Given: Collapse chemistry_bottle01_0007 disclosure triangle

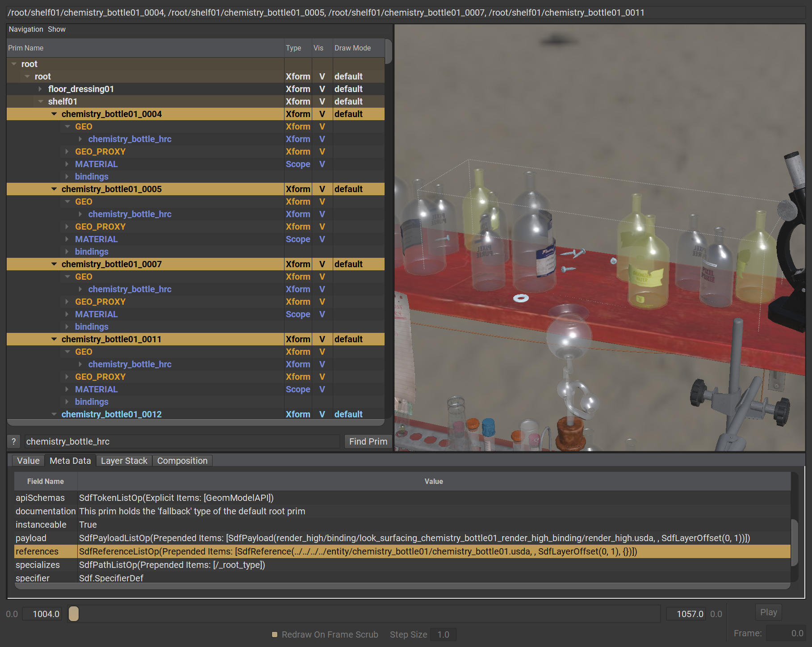Looking at the screenshot, I should click(54, 264).
